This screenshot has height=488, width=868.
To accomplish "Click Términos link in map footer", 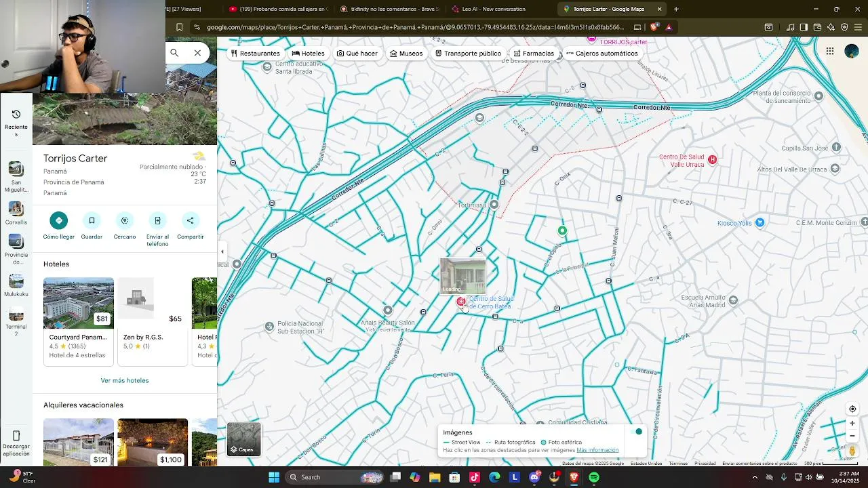I will (677, 464).
